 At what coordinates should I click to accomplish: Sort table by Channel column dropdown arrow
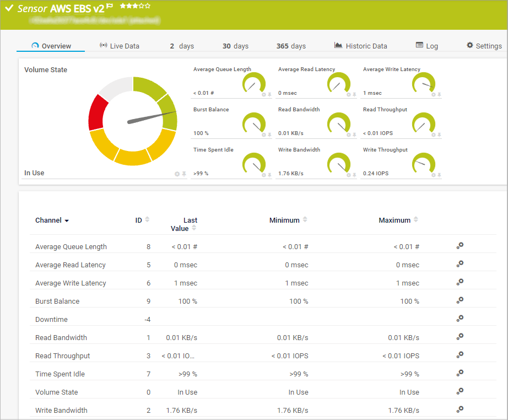(x=67, y=220)
